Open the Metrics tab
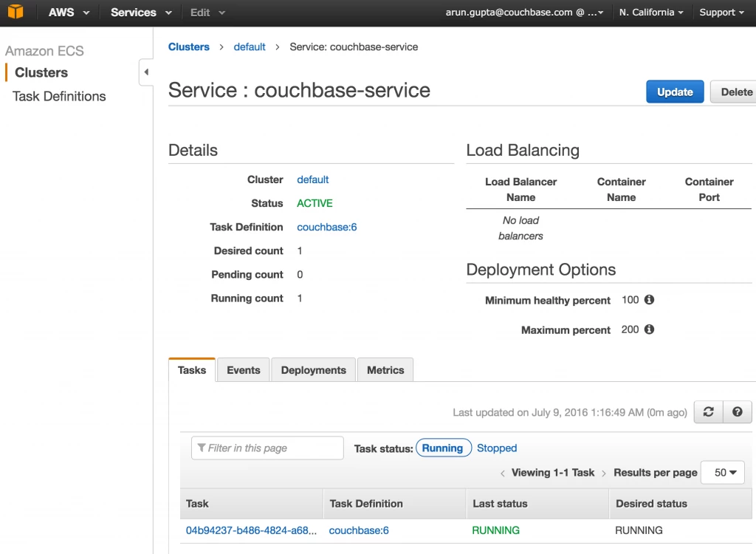 pos(385,370)
